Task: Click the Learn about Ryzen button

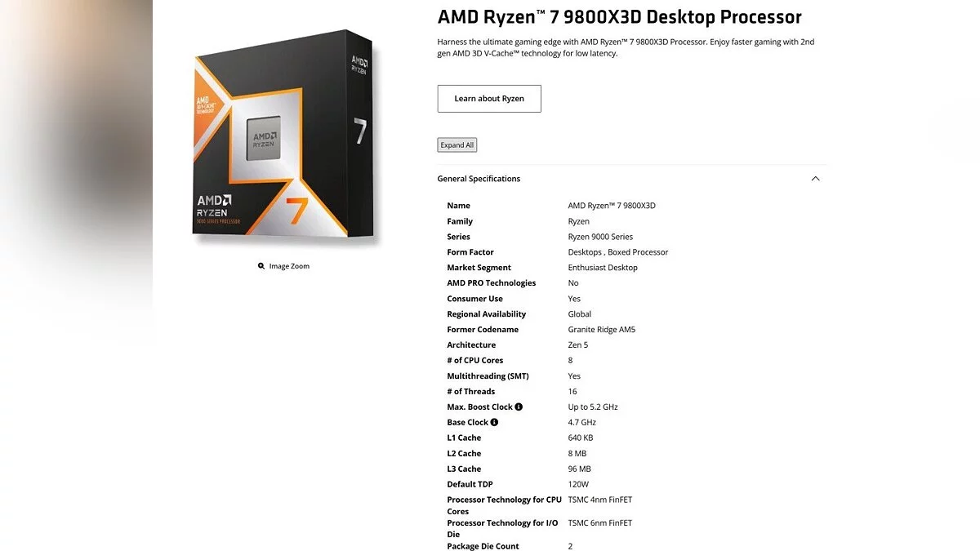Action: point(489,99)
